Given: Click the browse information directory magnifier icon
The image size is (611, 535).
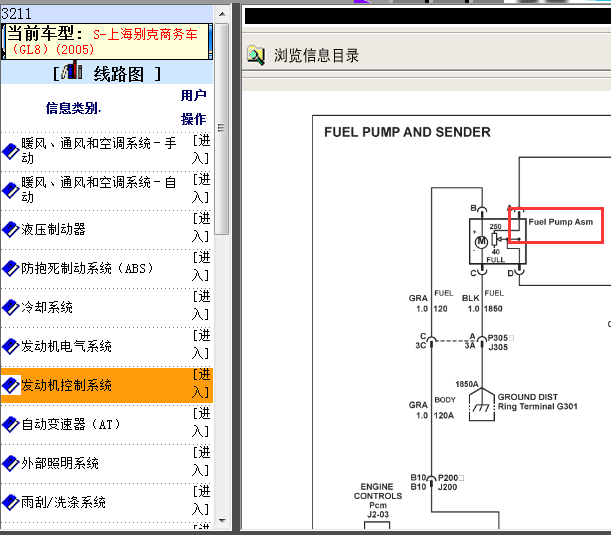Looking at the screenshot, I should pos(256,55).
